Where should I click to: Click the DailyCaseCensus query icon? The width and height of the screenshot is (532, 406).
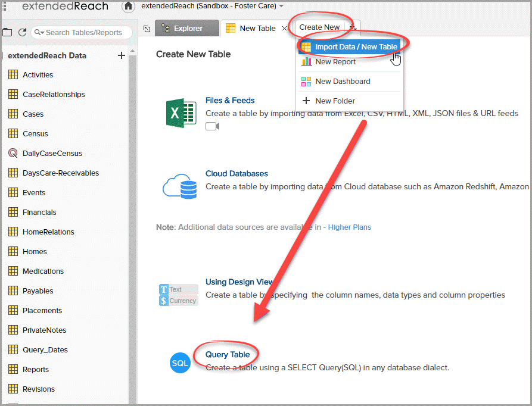point(13,153)
